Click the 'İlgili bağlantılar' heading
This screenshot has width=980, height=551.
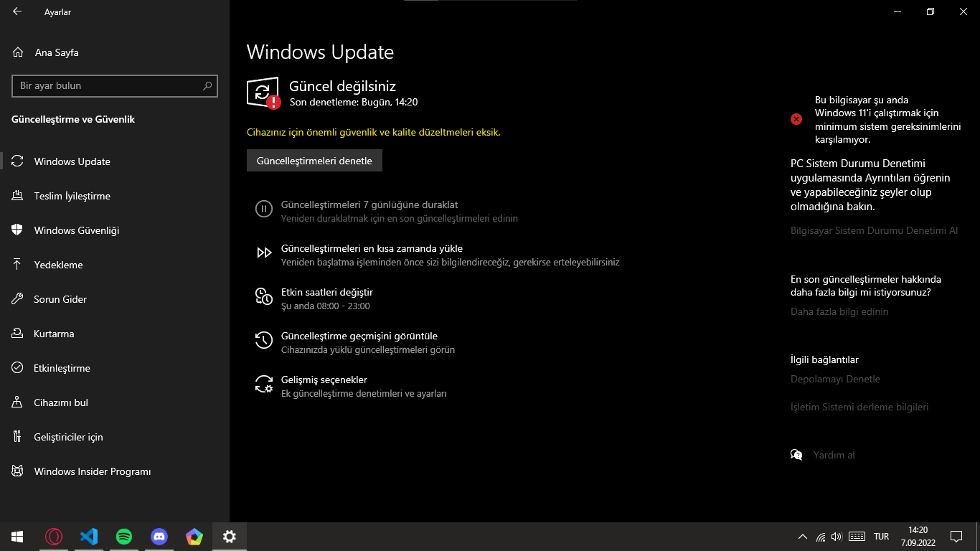[x=824, y=360]
